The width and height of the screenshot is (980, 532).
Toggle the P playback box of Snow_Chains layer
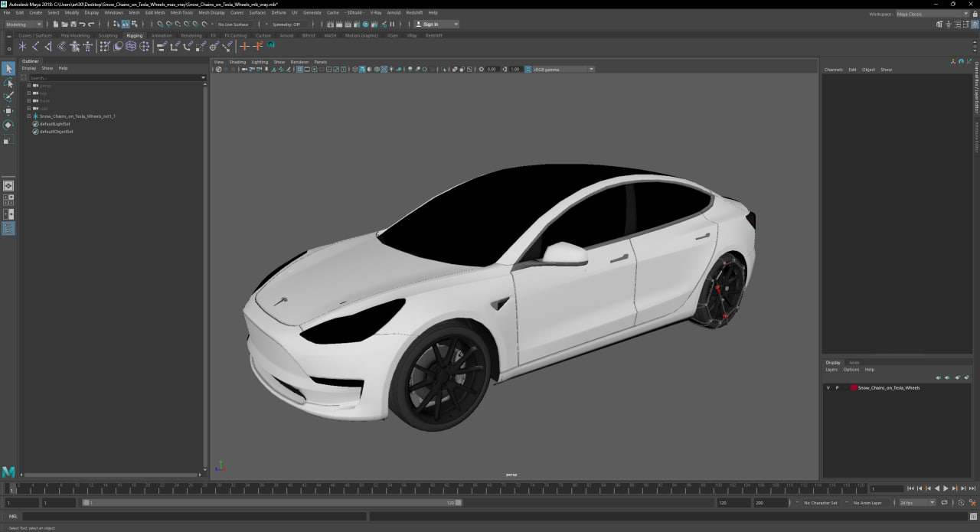coord(837,388)
